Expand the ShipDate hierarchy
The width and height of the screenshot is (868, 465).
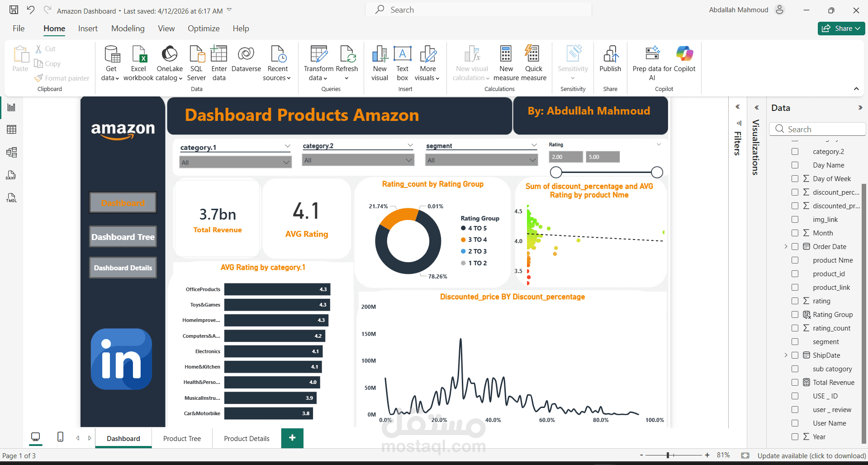click(x=786, y=355)
